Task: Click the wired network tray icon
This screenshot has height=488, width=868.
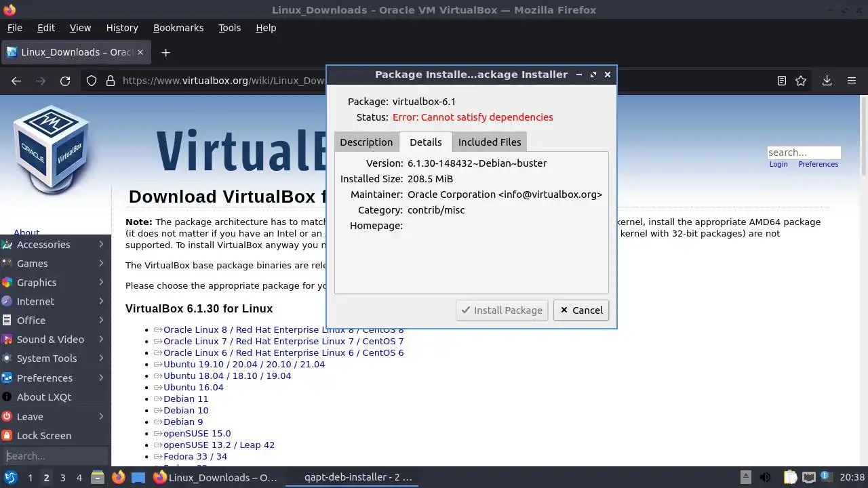Action: tap(809, 477)
